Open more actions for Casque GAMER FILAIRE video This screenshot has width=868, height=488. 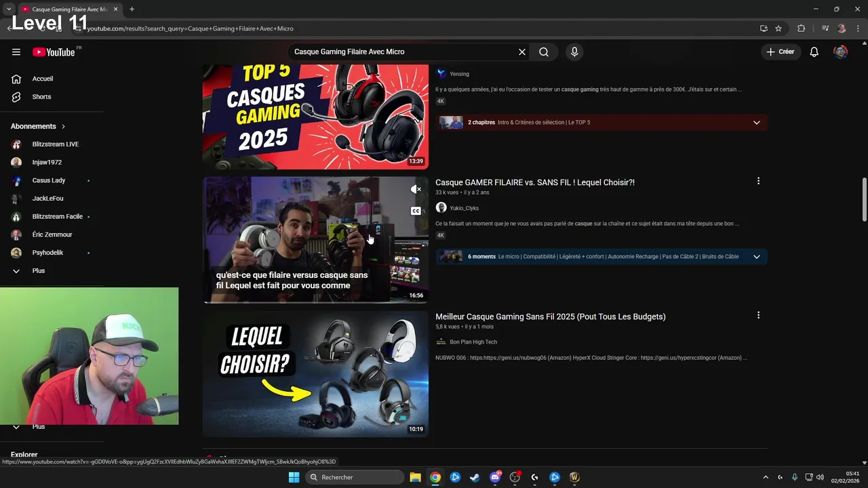click(758, 181)
